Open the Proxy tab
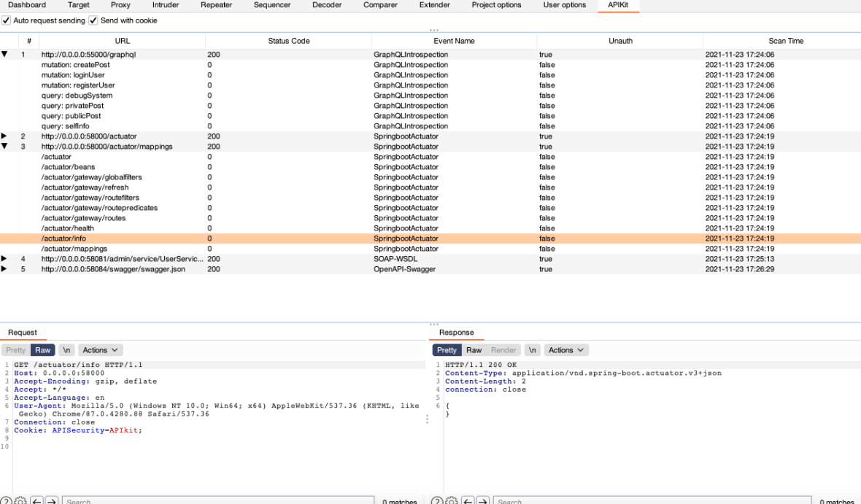Screen dimensions: 861x504 [120, 5]
